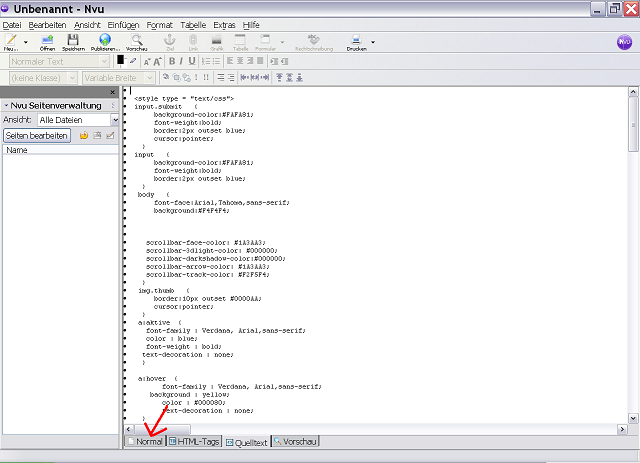
Task: Switch to the HTML-Tags view tab
Action: 194,441
